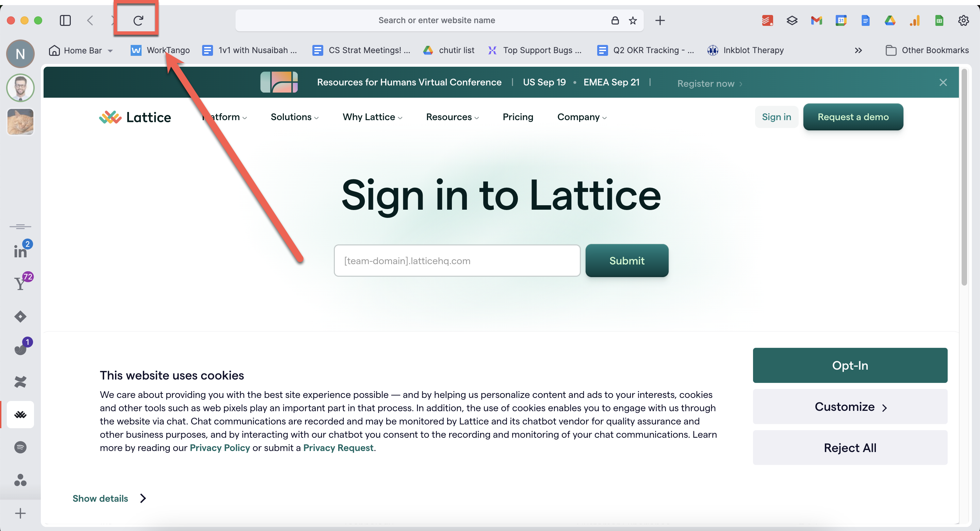Open the WorkTango bookmark
Image resolution: width=980 pixels, height=531 pixels.
tap(160, 50)
